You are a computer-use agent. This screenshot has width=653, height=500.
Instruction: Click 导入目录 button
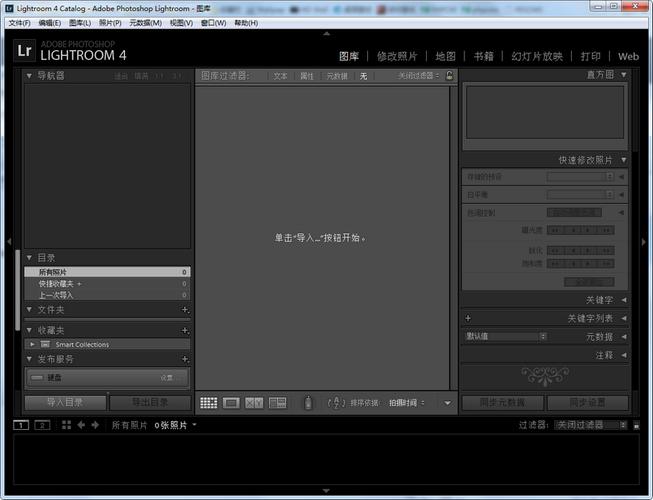coord(65,403)
